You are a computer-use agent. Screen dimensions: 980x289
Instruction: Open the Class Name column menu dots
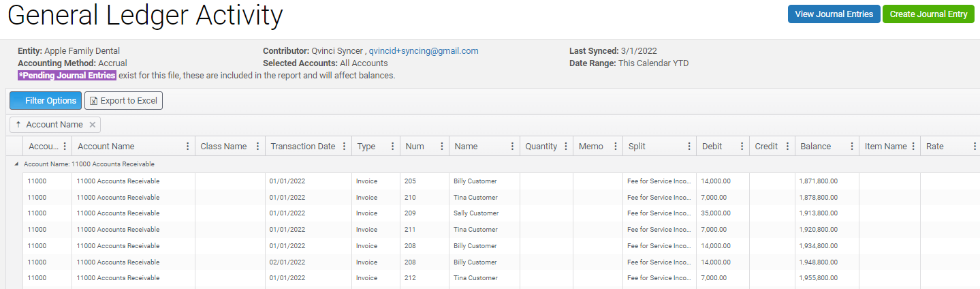[257, 147]
